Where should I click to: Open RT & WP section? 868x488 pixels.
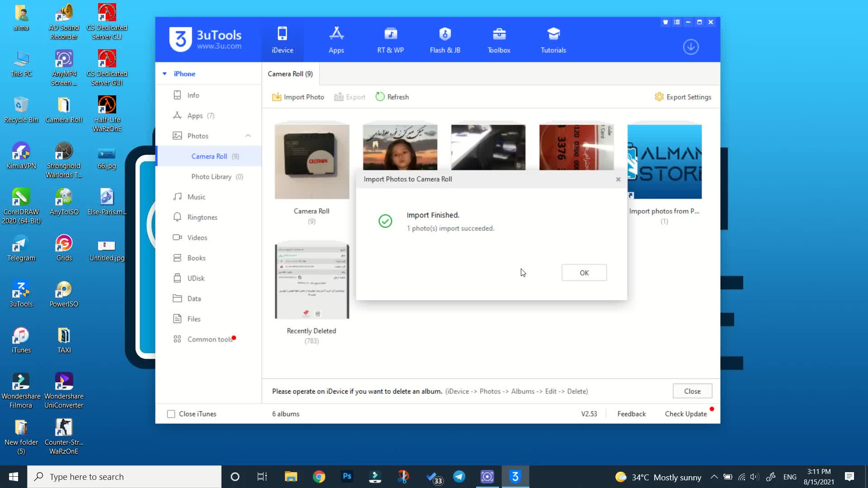pyautogui.click(x=391, y=40)
